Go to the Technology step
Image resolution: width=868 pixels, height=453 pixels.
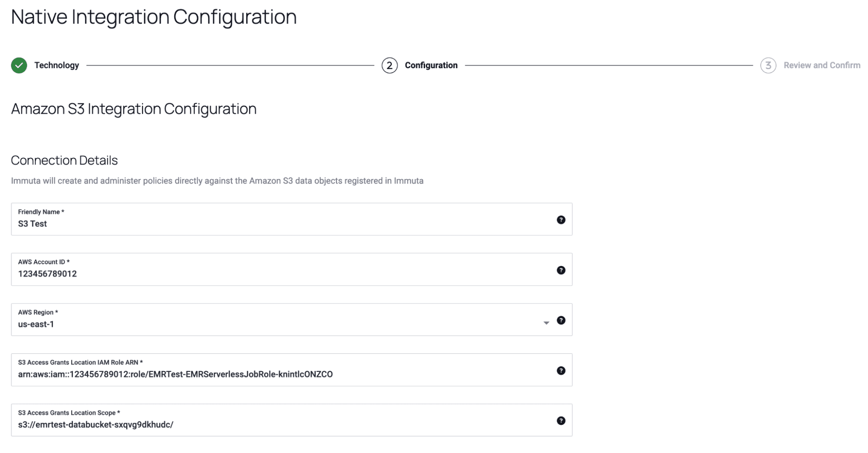pyautogui.click(x=56, y=66)
